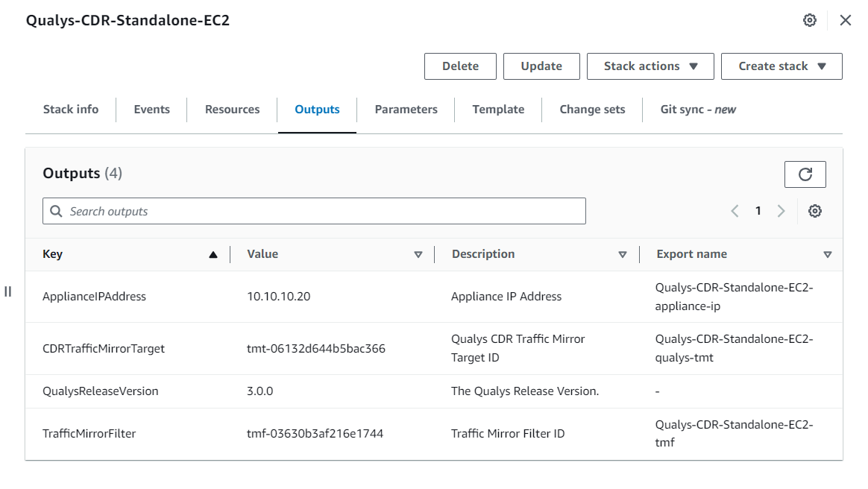Click the Export name header text

coord(691,254)
